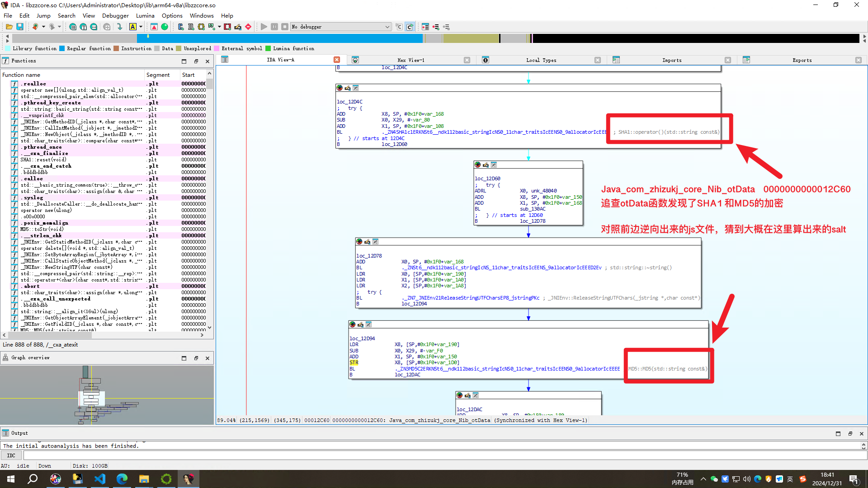Switch to the Local Types tab

[541, 60]
